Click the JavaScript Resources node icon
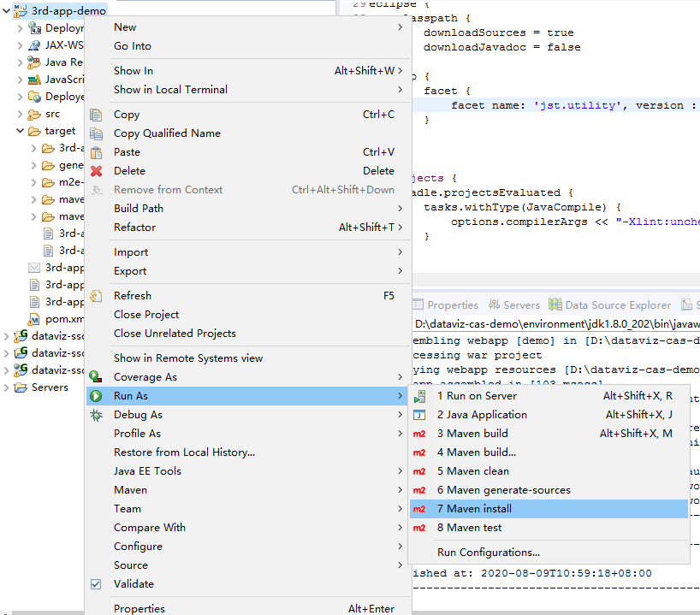Image resolution: width=700 pixels, height=615 pixels. click(34, 80)
